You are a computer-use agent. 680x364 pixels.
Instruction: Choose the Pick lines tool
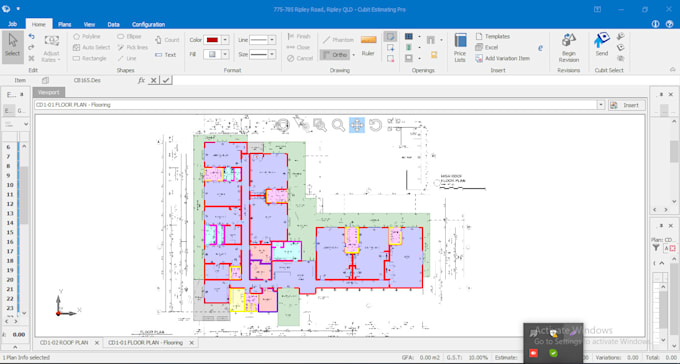133,47
